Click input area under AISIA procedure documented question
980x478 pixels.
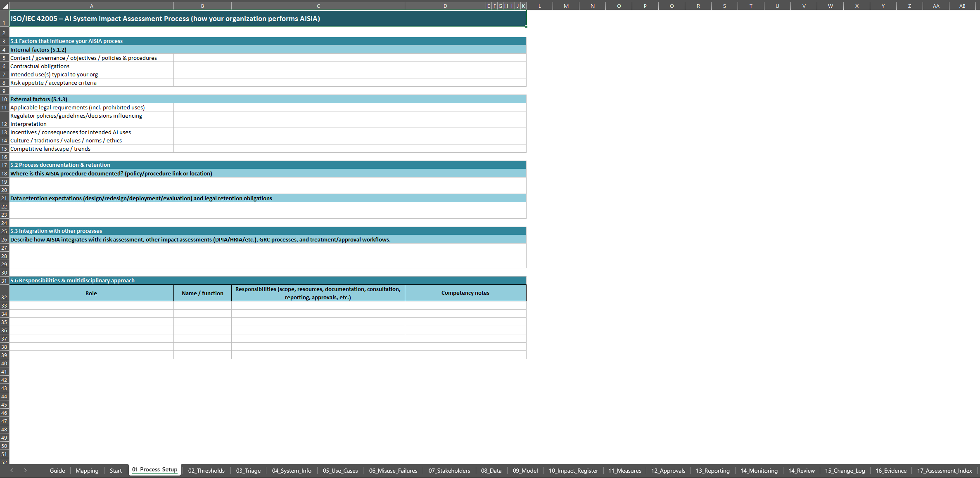pyautogui.click(x=267, y=186)
